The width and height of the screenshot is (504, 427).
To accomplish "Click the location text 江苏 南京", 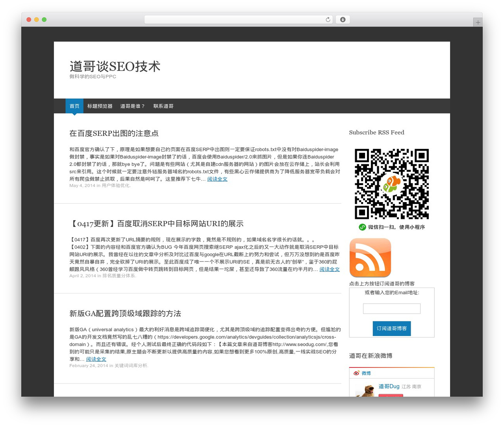I will (x=411, y=387).
